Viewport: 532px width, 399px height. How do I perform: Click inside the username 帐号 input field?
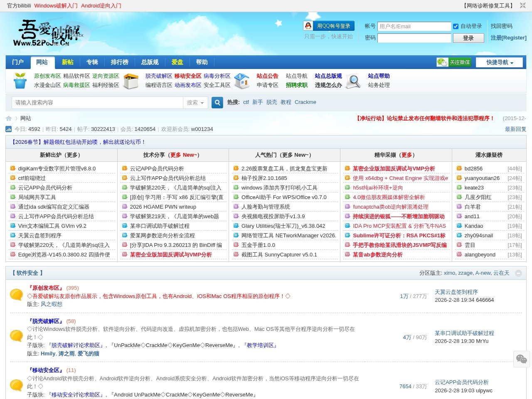tap(414, 26)
